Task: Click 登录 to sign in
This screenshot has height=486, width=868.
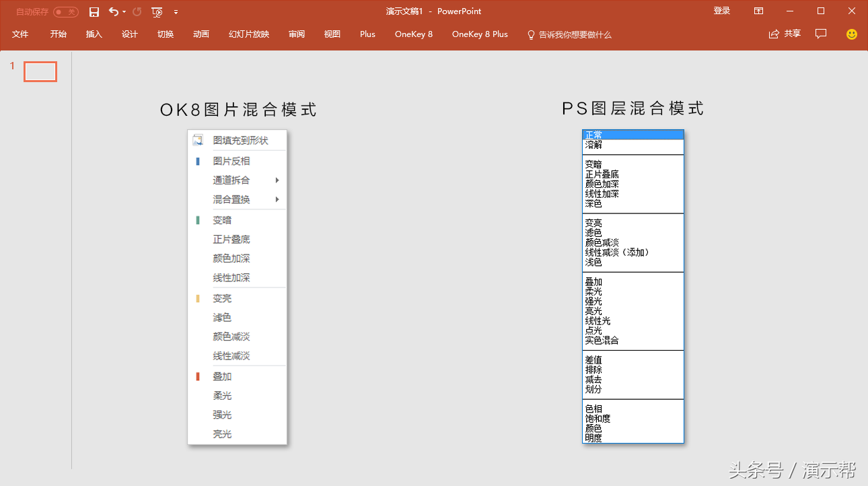Action: click(722, 11)
